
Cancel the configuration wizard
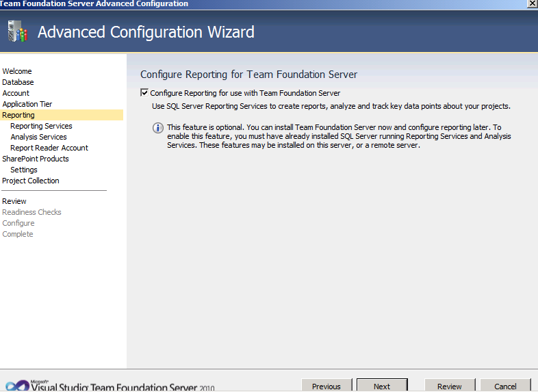[x=505, y=386]
